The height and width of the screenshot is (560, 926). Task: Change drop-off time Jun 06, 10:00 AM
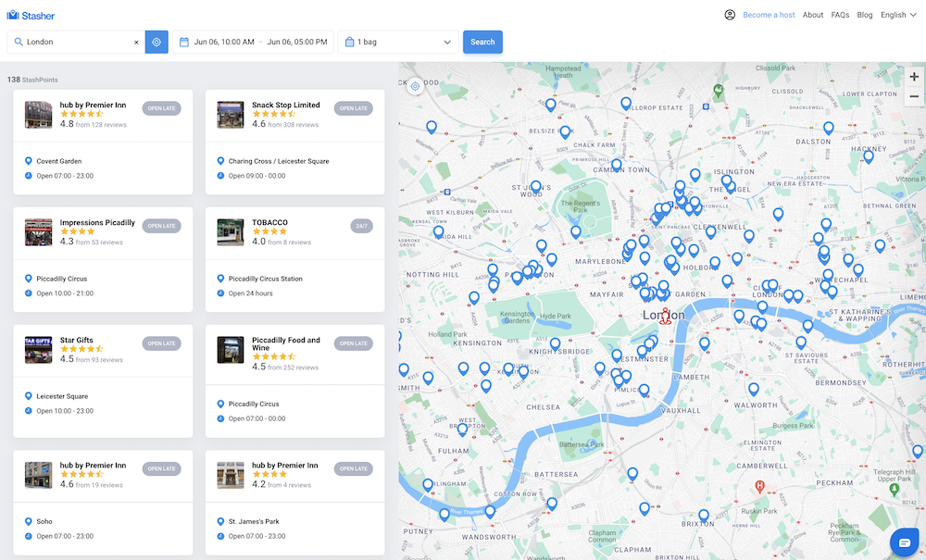click(x=224, y=42)
